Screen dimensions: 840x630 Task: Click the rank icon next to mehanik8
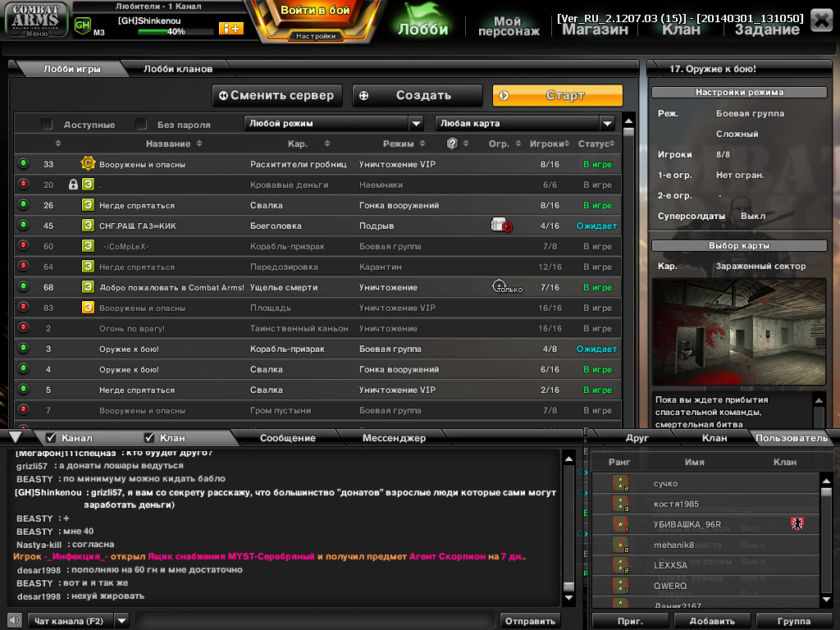click(x=620, y=545)
